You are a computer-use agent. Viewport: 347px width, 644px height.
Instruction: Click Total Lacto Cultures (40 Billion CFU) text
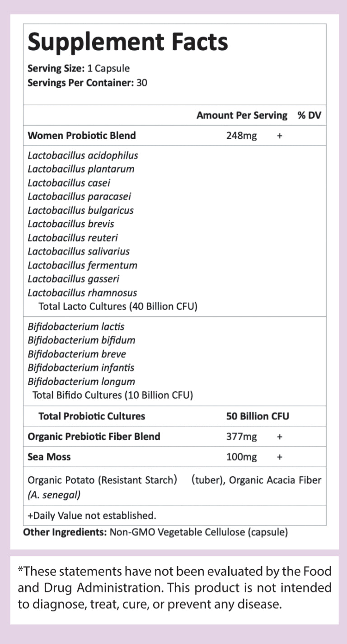pos(118,306)
